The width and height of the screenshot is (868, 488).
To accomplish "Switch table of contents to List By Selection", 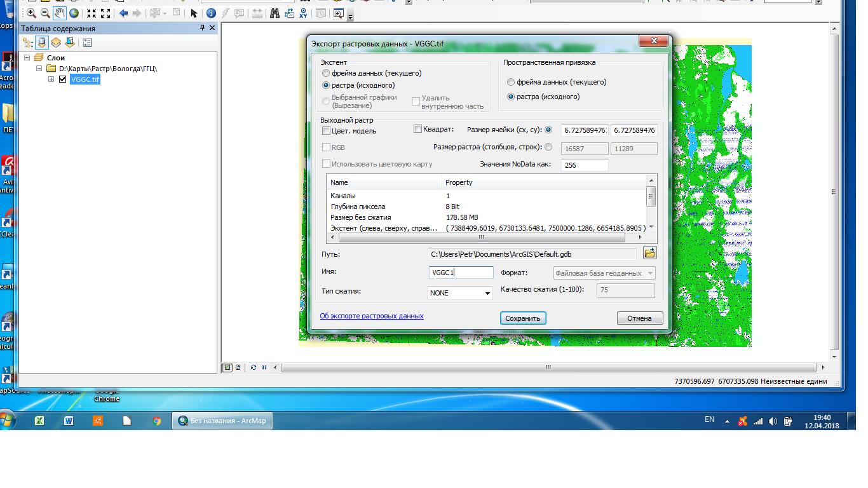I will tap(70, 43).
